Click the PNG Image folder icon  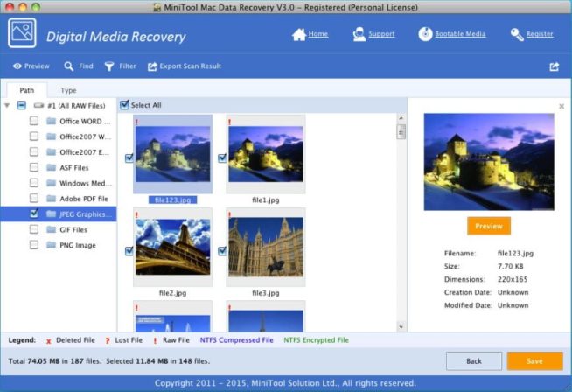pyautogui.click(x=52, y=245)
